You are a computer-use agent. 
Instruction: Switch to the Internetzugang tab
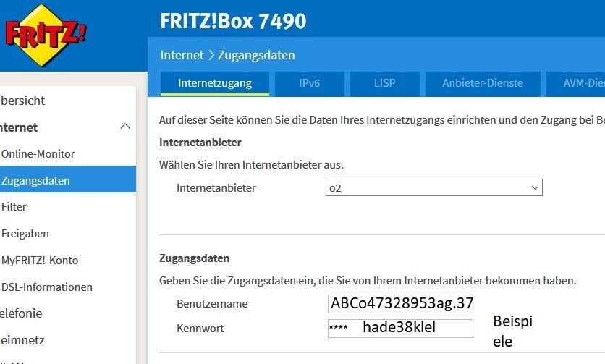click(x=214, y=83)
